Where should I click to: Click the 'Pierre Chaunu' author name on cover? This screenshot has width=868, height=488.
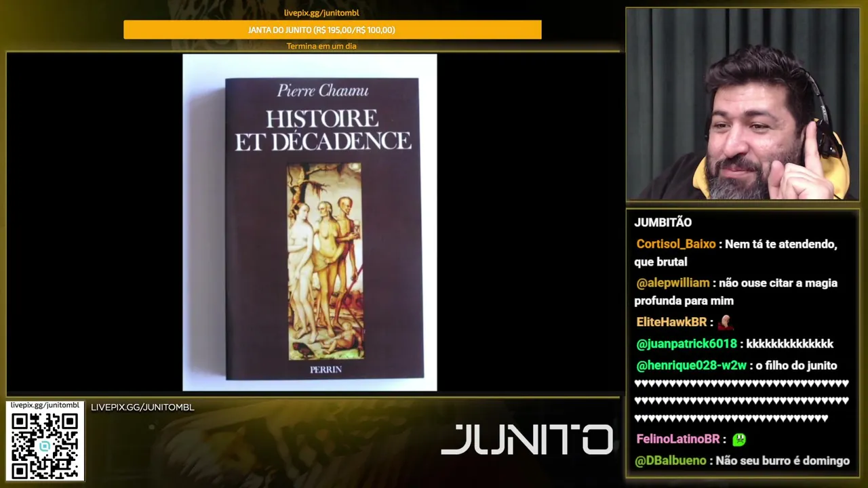[x=322, y=91]
